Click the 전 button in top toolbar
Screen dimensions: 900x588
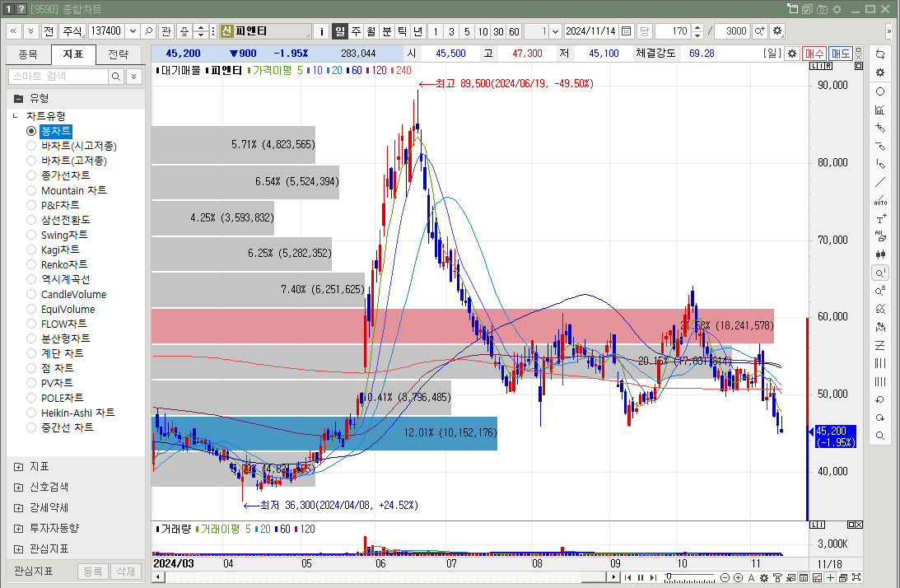[49, 31]
